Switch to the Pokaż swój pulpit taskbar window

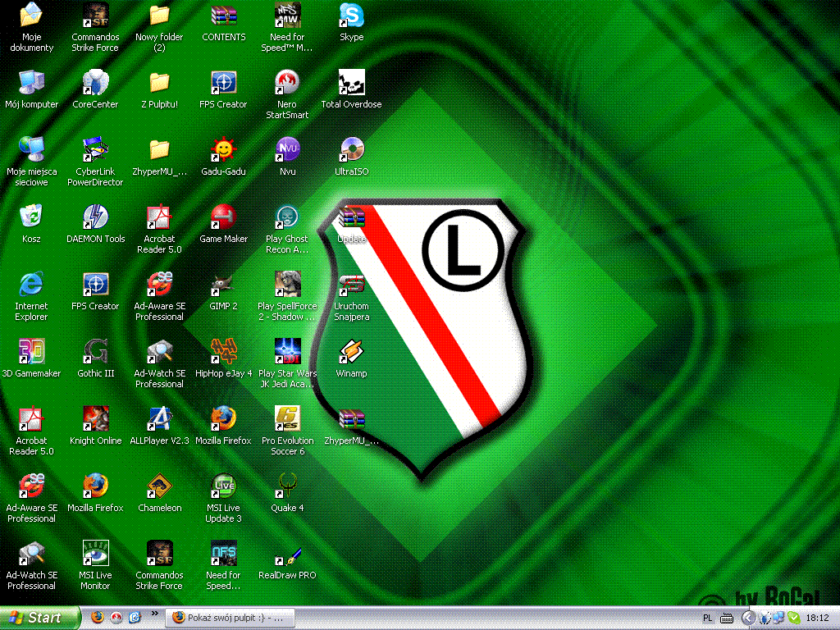tap(230, 618)
